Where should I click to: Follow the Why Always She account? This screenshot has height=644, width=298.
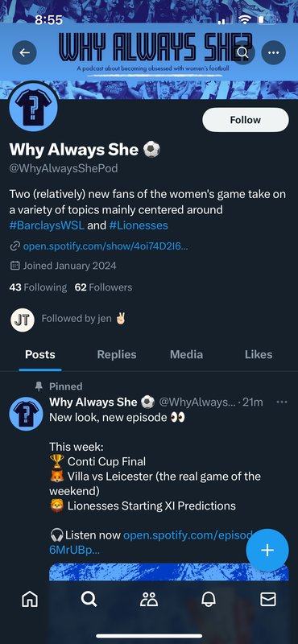tap(246, 120)
